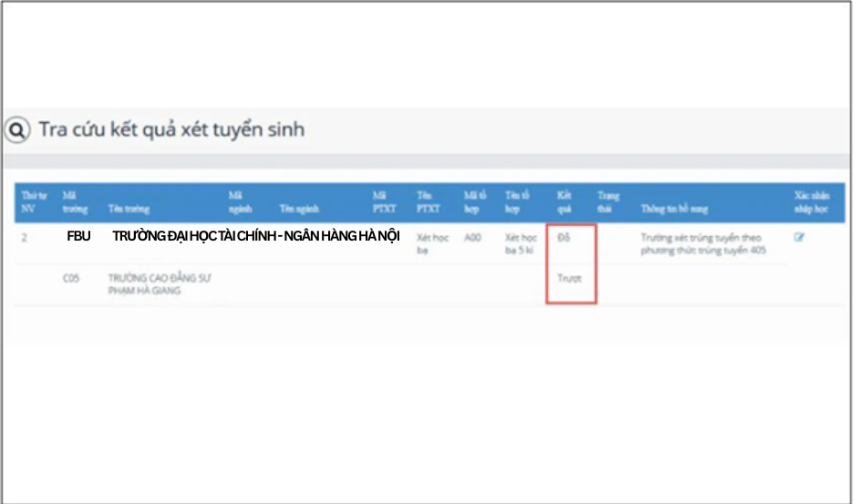Screen dimensions: 857x504
Task: Click 'TRƯỜNG ĐẠI HỌC TÀI CHÍNH - NGÂN HÀNG HÀ NỘI'
Action: [256, 236]
